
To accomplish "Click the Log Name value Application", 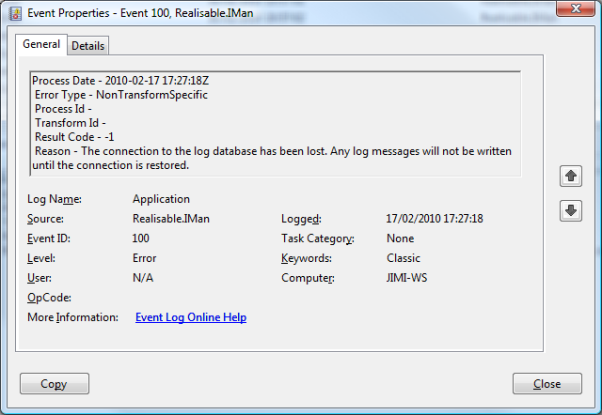I will coord(160,199).
